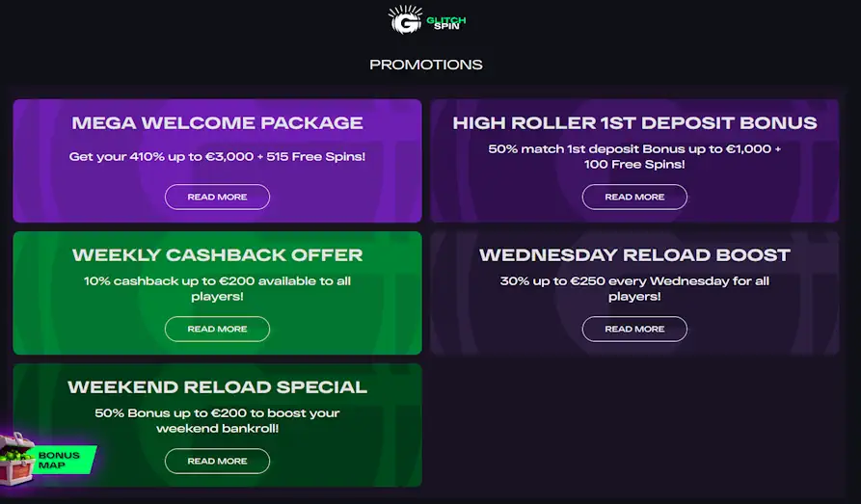Screen dimensions: 861x504
Task: Select the 10% cashback up to €200 text
Action: [218, 289]
